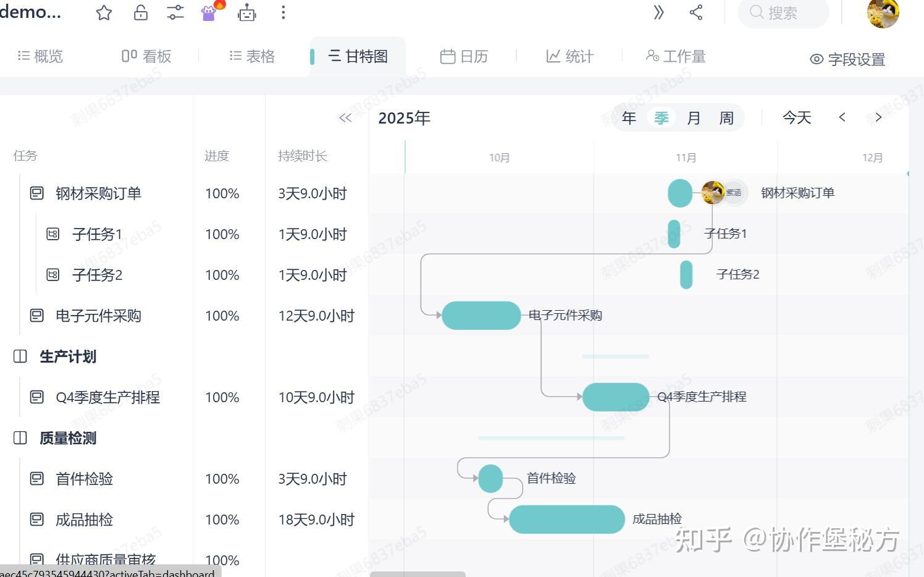Image resolution: width=924 pixels, height=577 pixels.
Task: Click the 电子元件采购 Gantt bar
Action: (481, 315)
